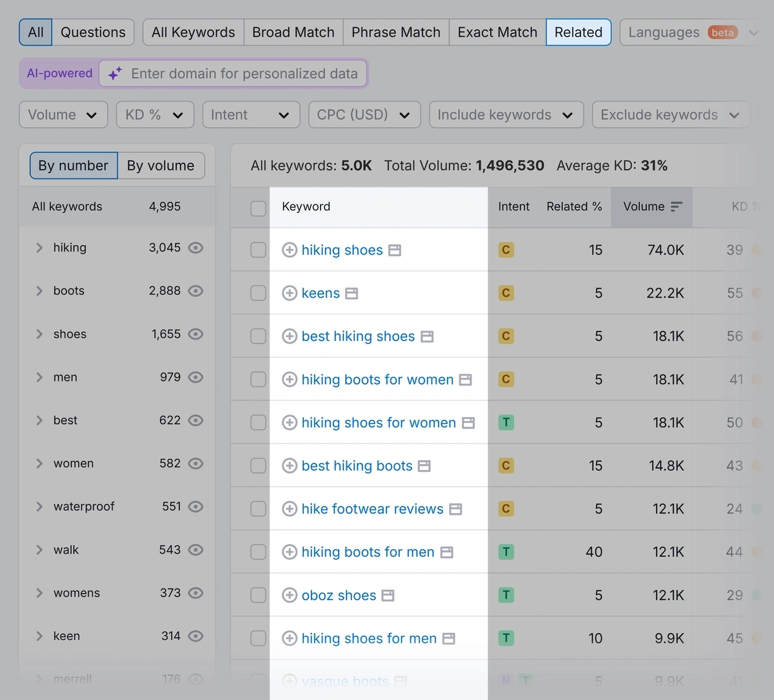
Task: Add best hiking shoes using plus icon
Action: coord(290,336)
